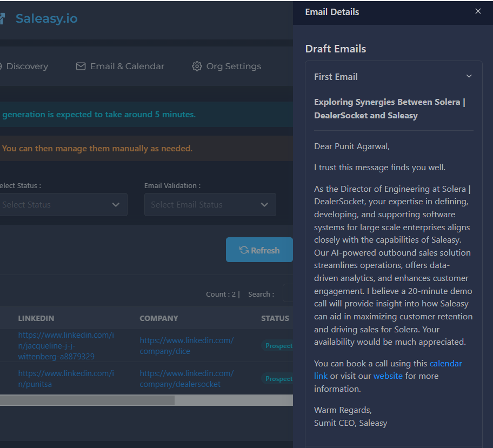
Task: Click the 'Email Validation :' label
Action: [172, 186]
